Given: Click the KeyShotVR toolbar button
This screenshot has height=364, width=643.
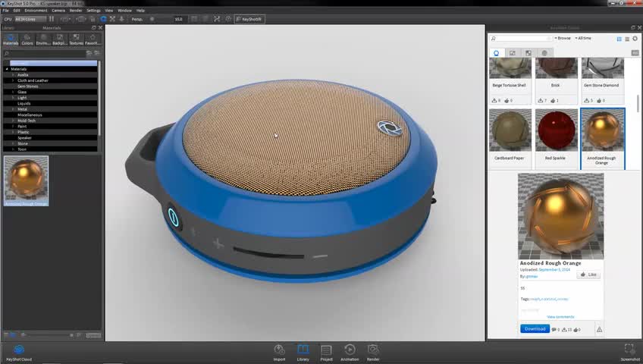Looking at the screenshot, I should pos(249,19).
